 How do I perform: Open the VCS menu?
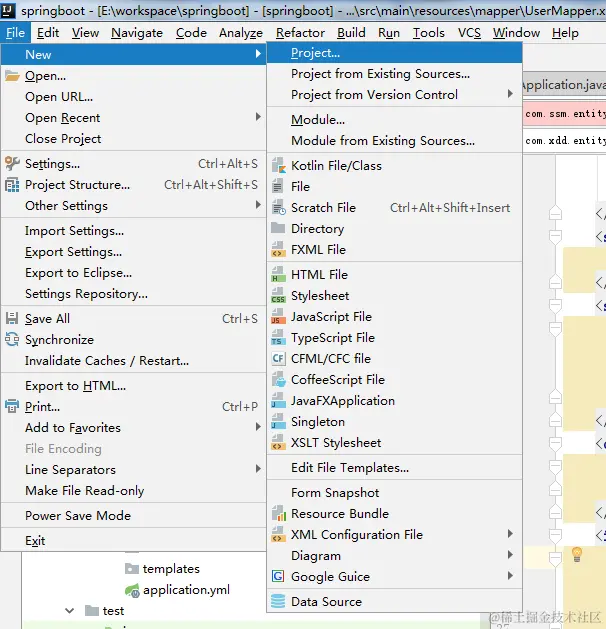(469, 33)
